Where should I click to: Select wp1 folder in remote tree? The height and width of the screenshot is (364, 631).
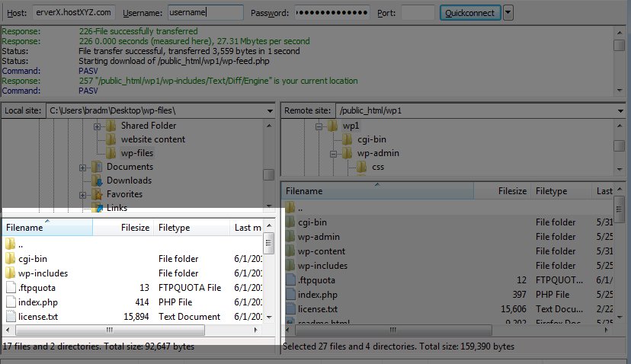coord(351,126)
